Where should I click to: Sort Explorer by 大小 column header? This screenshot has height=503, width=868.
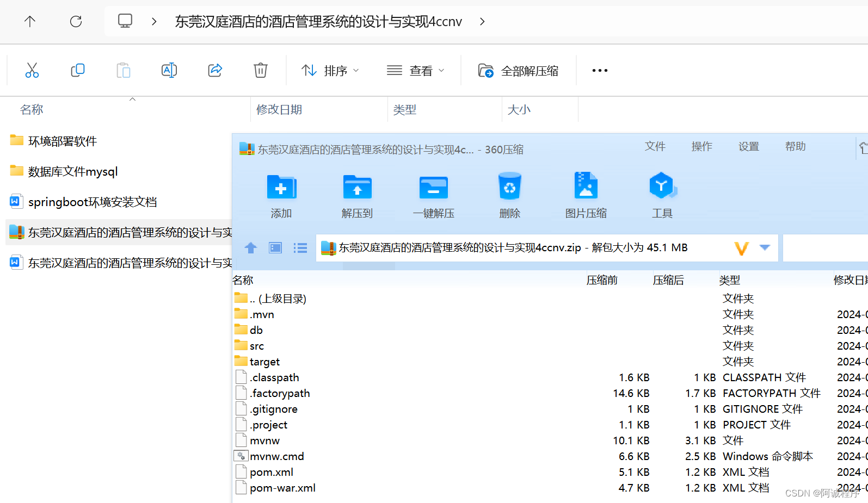(519, 109)
